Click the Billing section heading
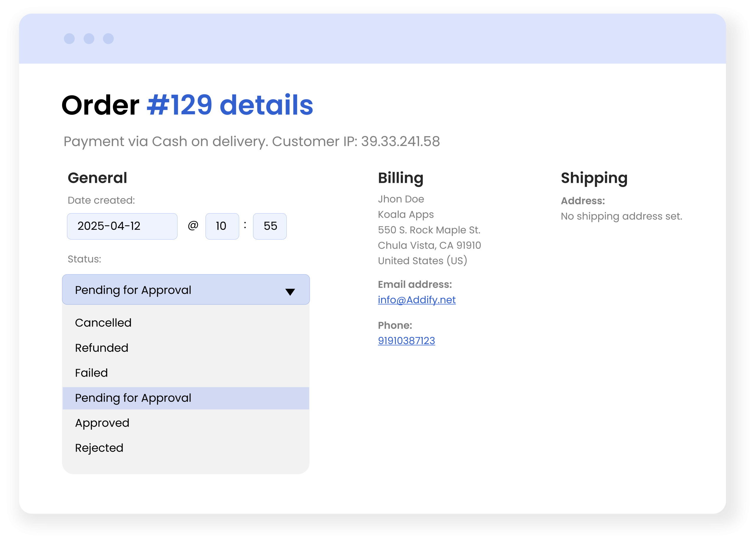 (400, 178)
